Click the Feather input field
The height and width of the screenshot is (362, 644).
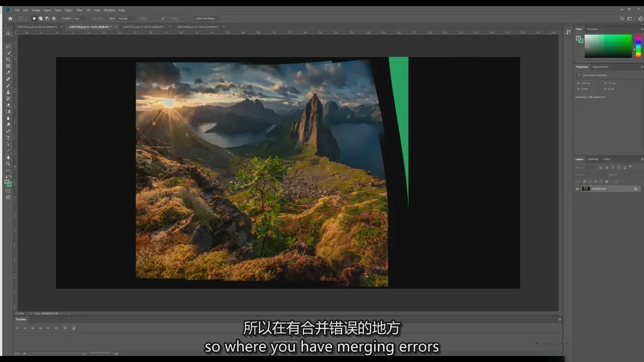pos(80,19)
